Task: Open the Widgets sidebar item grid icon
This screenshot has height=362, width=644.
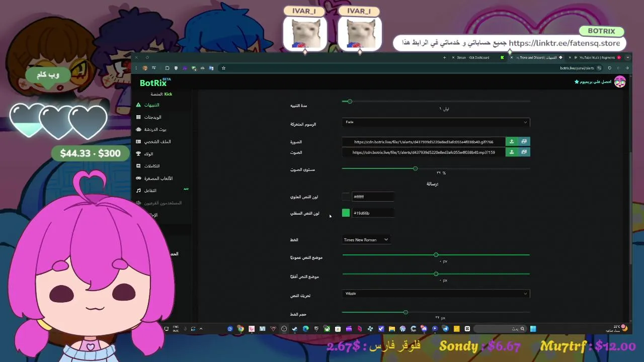Action: click(x=138, y=117)
